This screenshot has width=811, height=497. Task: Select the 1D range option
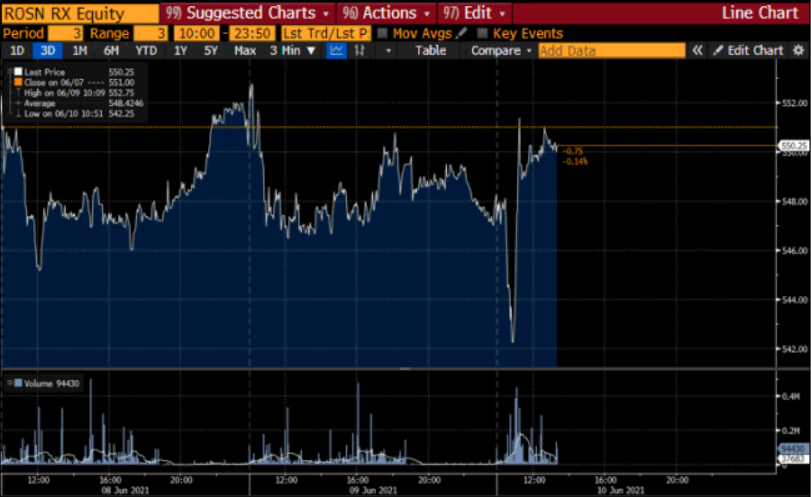tap(17, 50)
